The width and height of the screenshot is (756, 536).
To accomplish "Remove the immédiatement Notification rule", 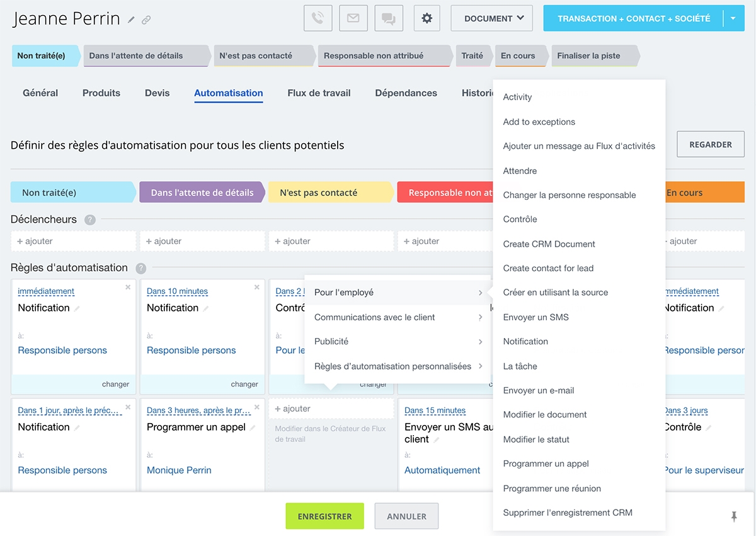I will [x=128, y=288].
